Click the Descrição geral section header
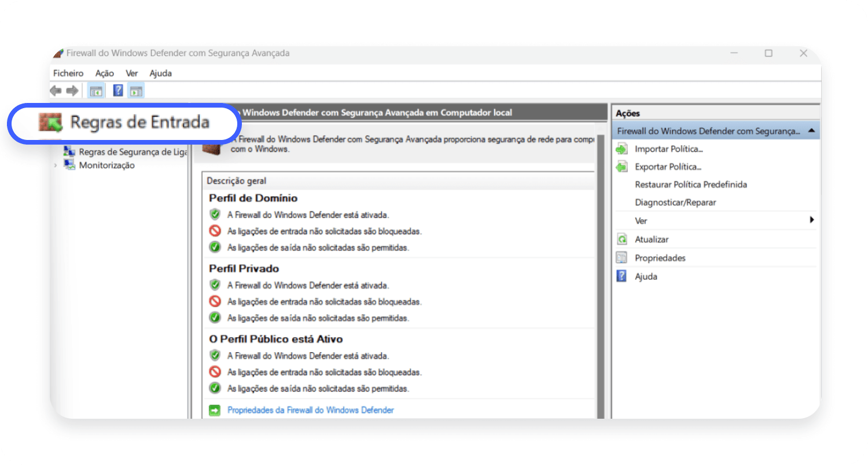This screenshot has height=465, width=868. coord(398,181)
